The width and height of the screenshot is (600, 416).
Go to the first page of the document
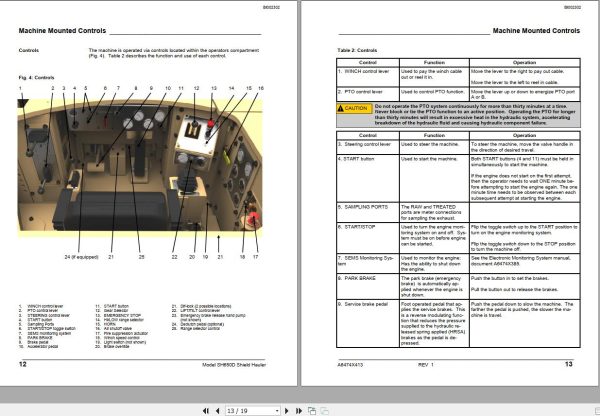(x=205, y=411)
